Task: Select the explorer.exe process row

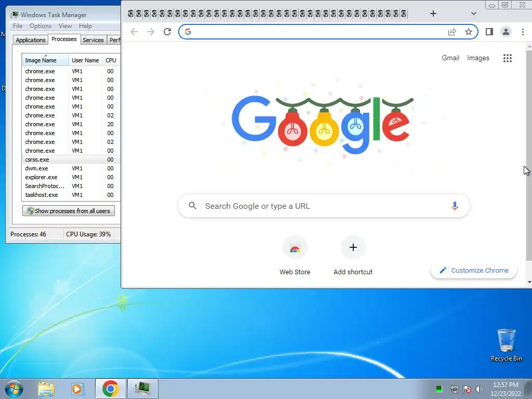Action: 71,177
